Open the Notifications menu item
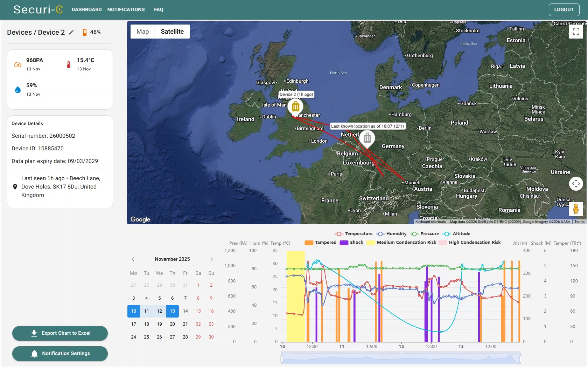The image size is (588, 368). point(126,9)
